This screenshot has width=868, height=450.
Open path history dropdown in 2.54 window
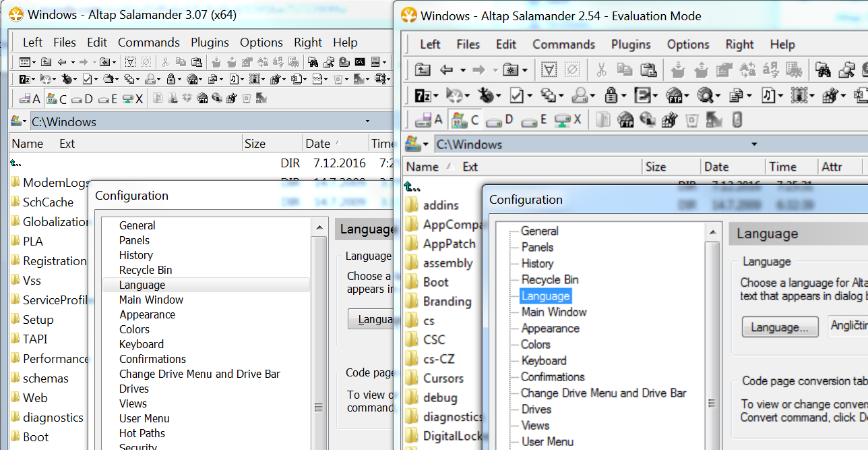point(754,144)
